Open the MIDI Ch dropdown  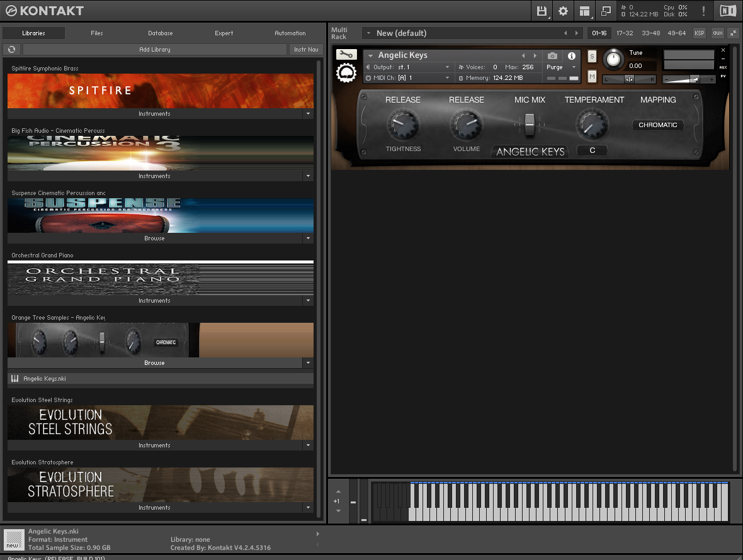point(407,77)
